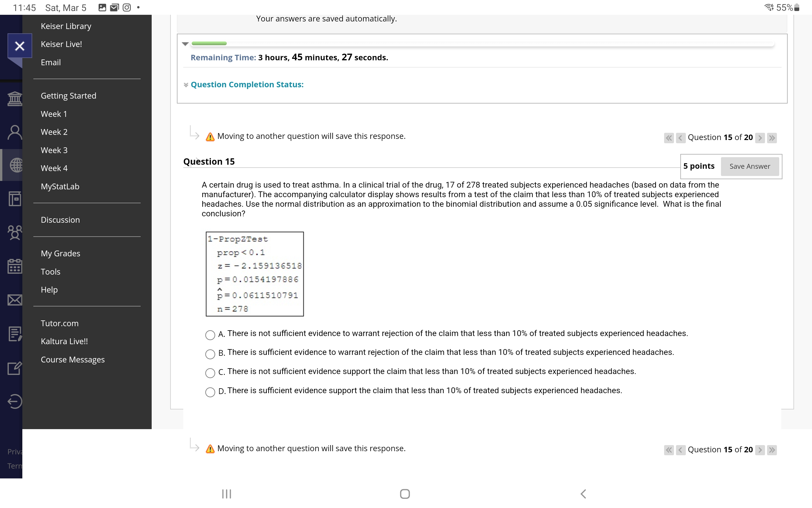Viewport: 812px width, 508px height.
Task: Open Course Messages from the menu
Action: coord(72,360)
